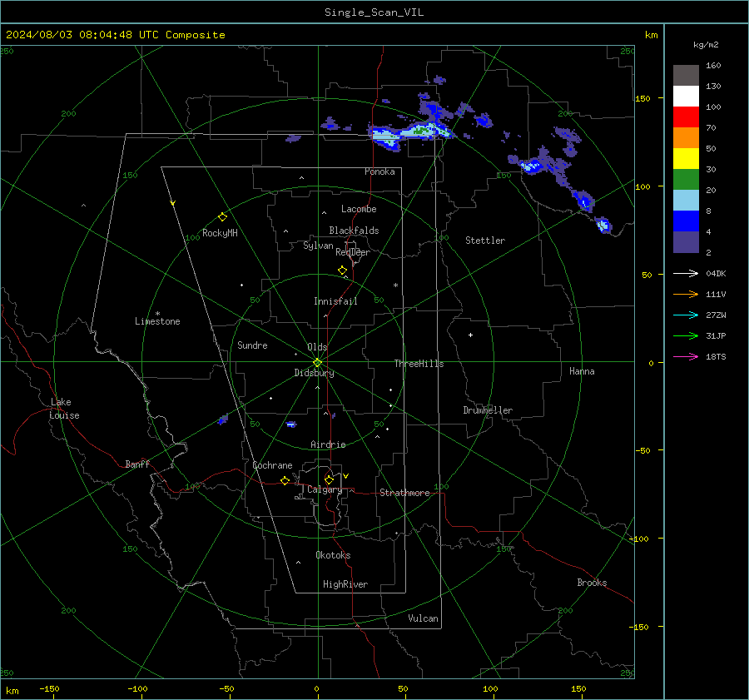
Task: Click the Limestone label
Action: (157, 321)
